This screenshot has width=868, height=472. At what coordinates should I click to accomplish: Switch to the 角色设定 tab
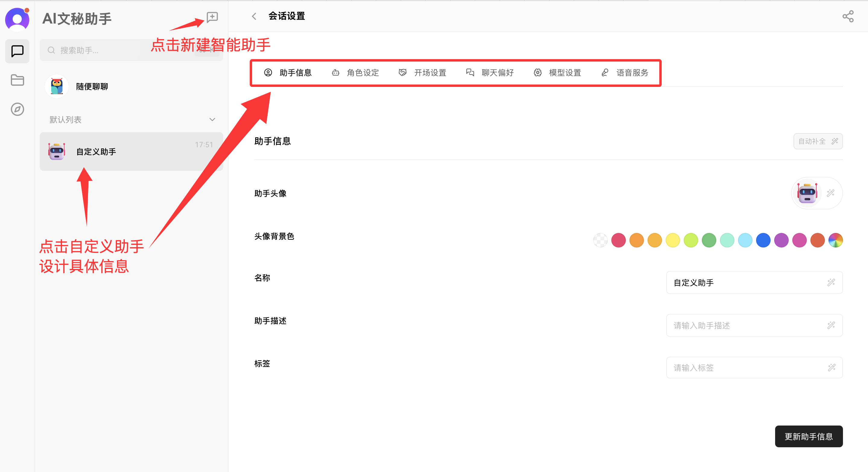[x=355, y=73]
